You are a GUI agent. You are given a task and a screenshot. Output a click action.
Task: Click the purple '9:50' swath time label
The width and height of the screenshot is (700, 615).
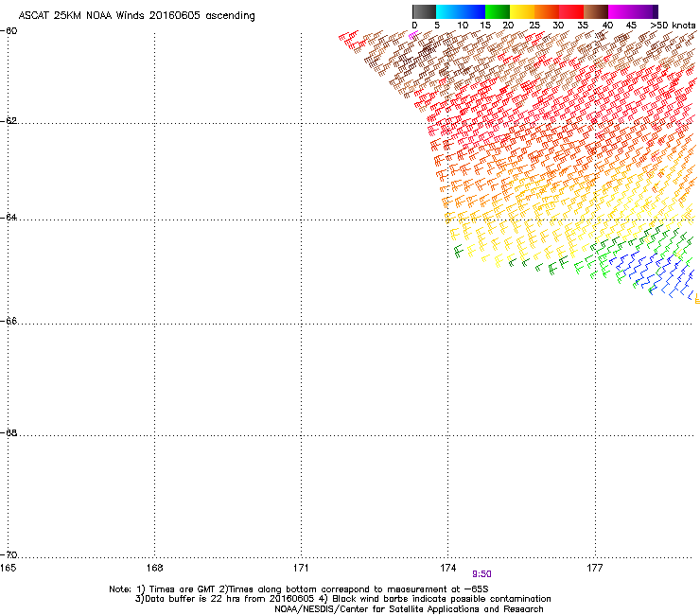coord(481,574)
